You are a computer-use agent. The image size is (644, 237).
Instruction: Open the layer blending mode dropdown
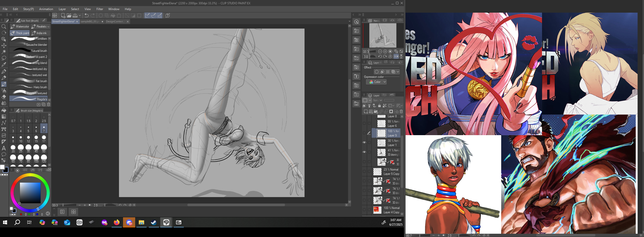coord(377,100)
